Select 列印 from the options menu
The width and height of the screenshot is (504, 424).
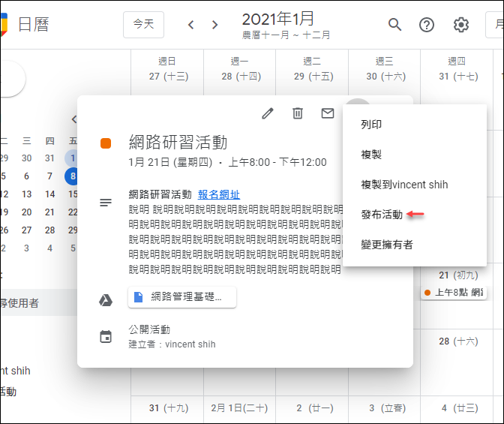[x=415, y=125]
